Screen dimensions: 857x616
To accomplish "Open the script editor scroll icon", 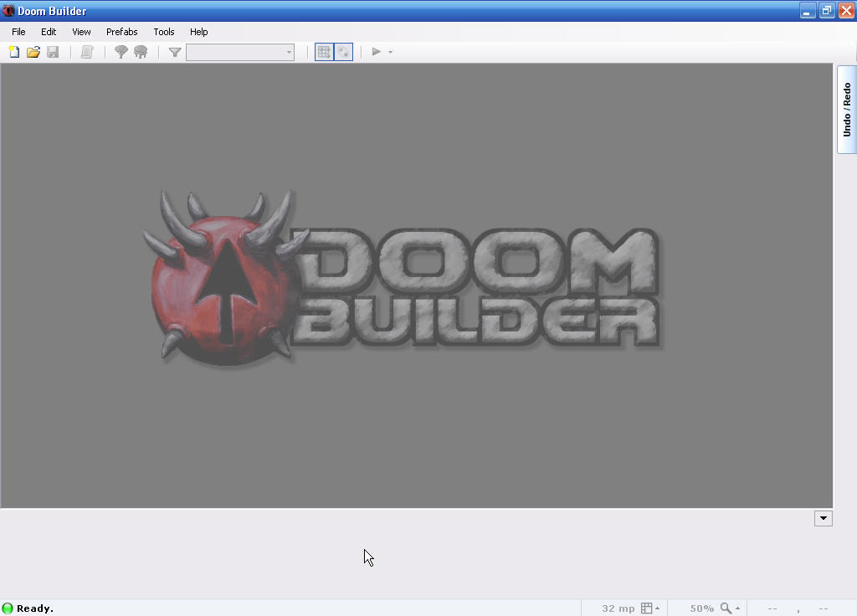I will [x=87, y=52].
